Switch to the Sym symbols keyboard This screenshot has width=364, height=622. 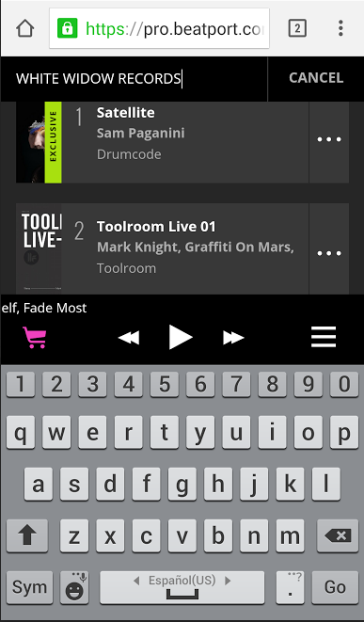29,587
